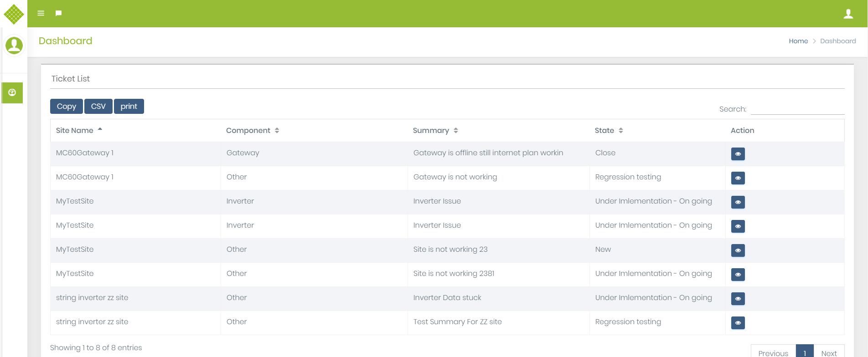Select the dashboard gauge icon in sidebar
The width and height of the screenshot is (868, 357).
pyautogui.click(x=12, y=92)
